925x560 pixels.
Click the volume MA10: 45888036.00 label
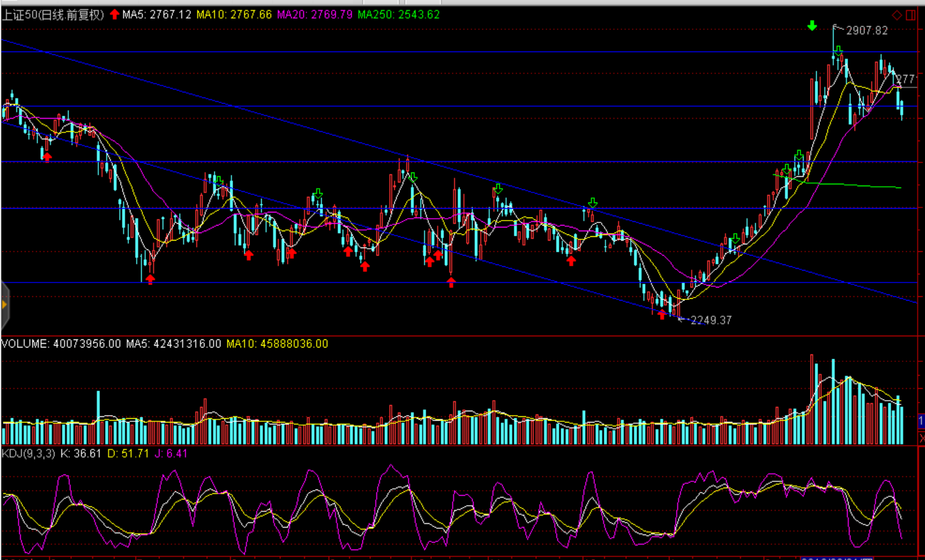pos(277,344)
